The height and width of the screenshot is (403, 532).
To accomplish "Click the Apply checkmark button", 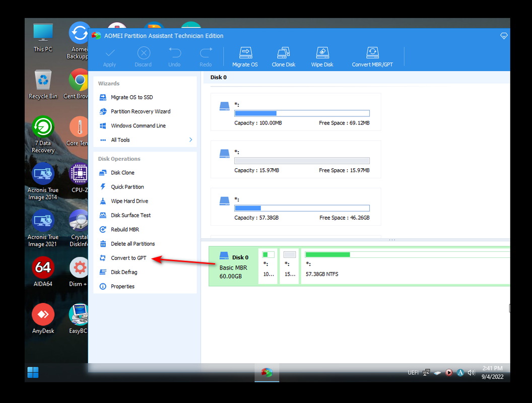I will (110, 56).
